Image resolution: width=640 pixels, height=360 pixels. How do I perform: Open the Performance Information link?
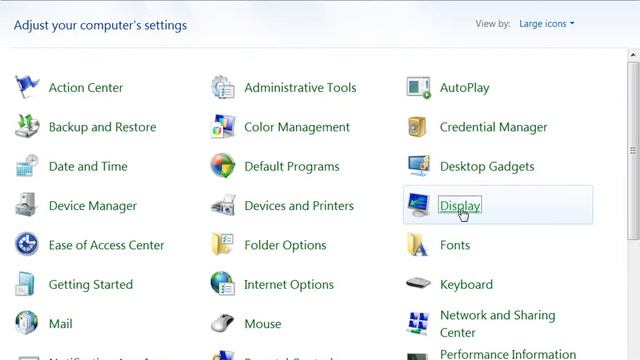click(508, 354)
